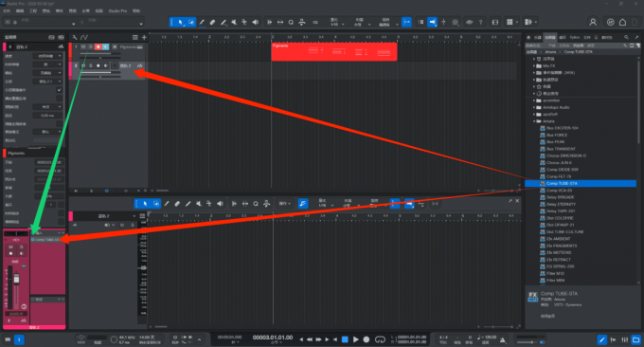
Task: Open the last menu right of Studio Pro
Action: (x=136, y=11)
